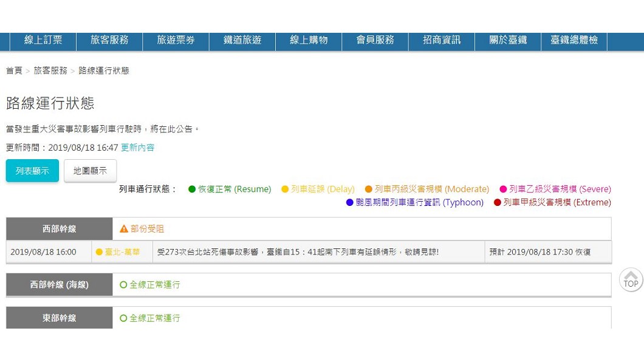The image size is (644, 362).
Task: Click the 2019/08/18 16:00 timestamp cell
Action: pyautogui.click(x=49, y=252)
